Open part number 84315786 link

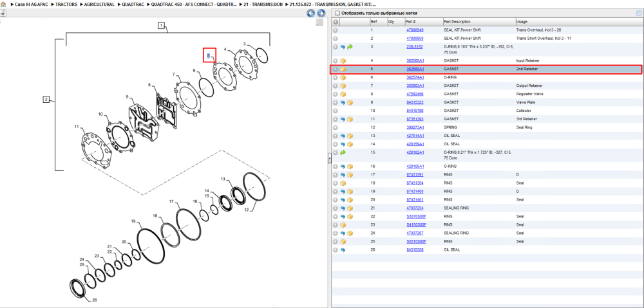pyautogui.click(x=415, y=111)
